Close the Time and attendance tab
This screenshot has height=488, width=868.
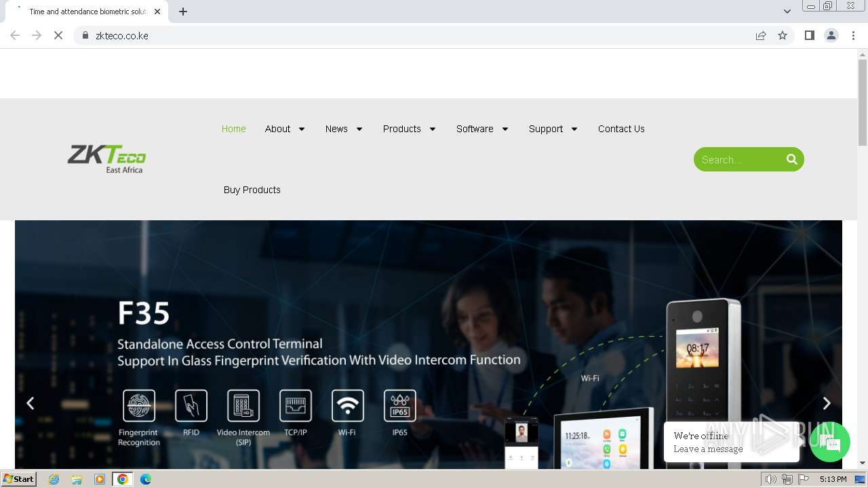158,12
